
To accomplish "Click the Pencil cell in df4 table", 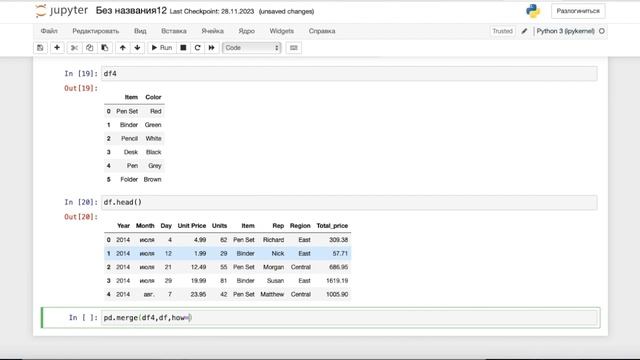I will point(129,138).
